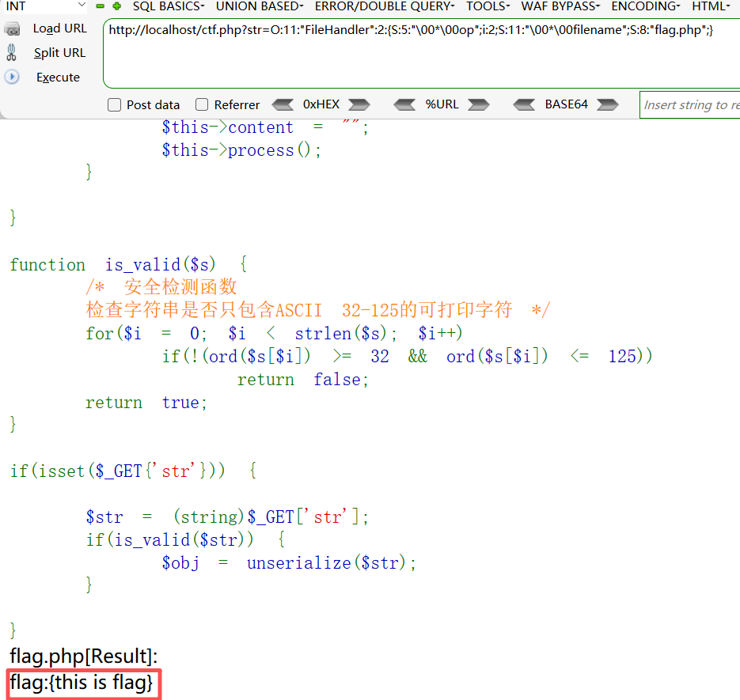This screenshot has height=700, width=740.
Task: Click the 'return true;' code line
Action: point(146,403)
